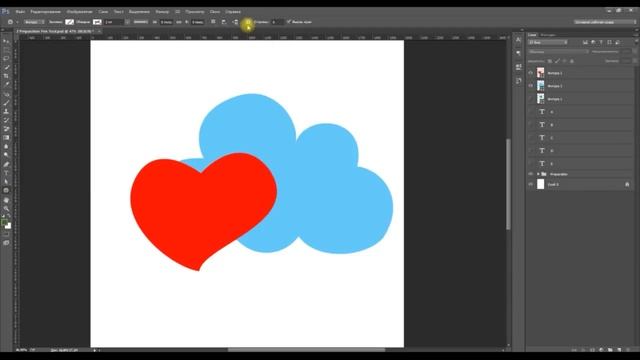Image resolution: width=640 pixels, height=360 pixels.
Task: Select the Quick Selection tool
Action: tap(6, 67)
